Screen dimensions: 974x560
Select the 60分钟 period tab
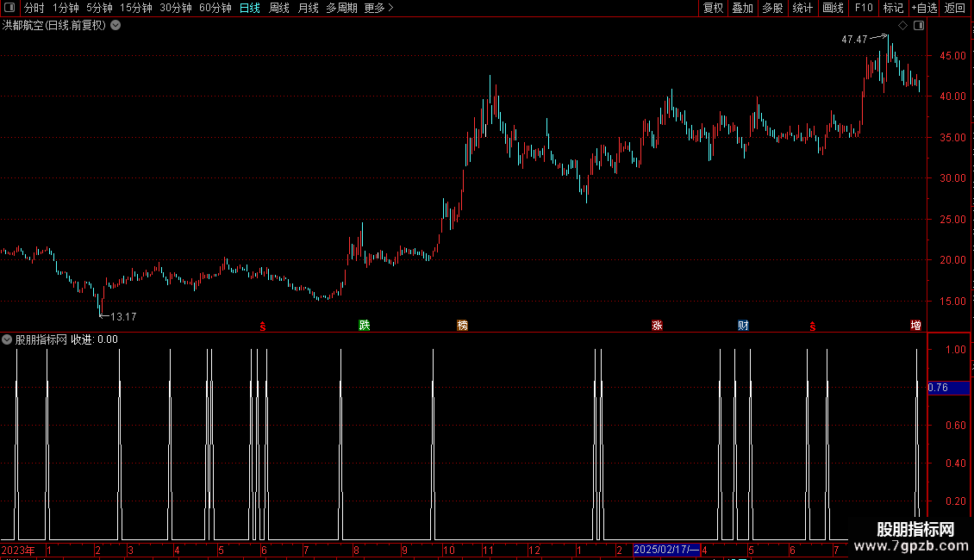click(x=215, y=8)
